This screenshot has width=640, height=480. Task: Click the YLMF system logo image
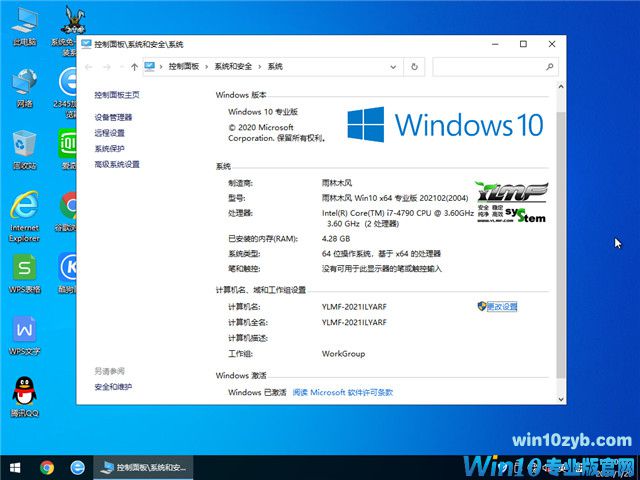(512, 202)
